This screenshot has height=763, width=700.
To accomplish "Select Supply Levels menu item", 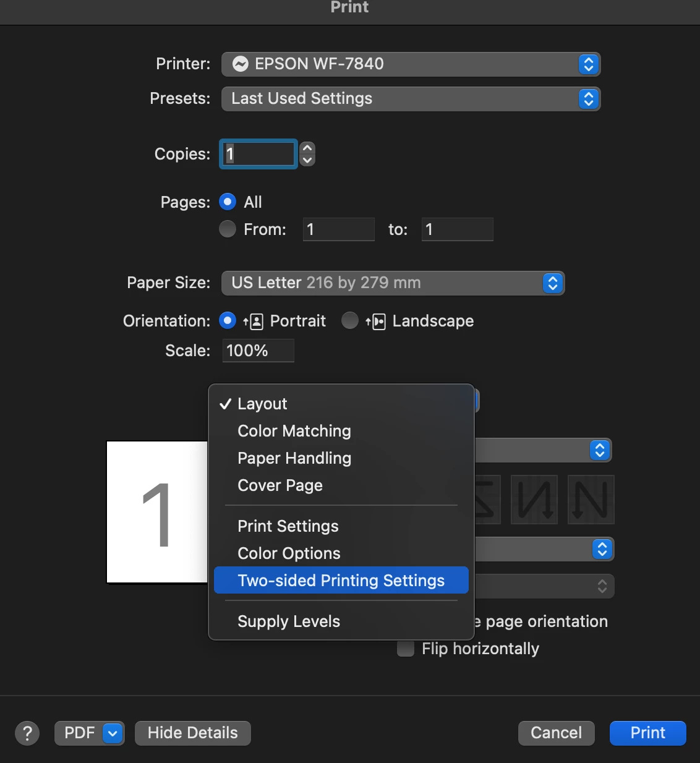I will [341, 621].
